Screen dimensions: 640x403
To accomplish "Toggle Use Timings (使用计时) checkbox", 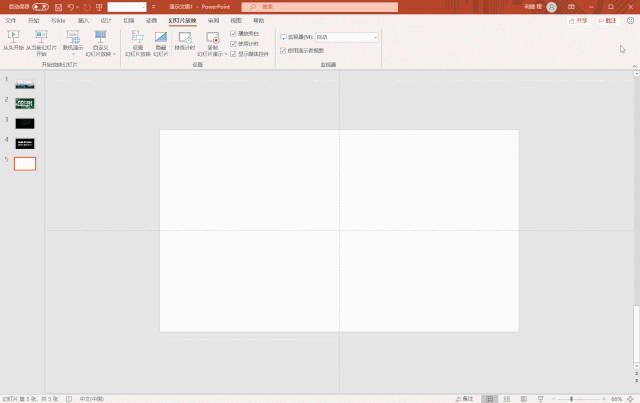I will [x=233, y=44].
